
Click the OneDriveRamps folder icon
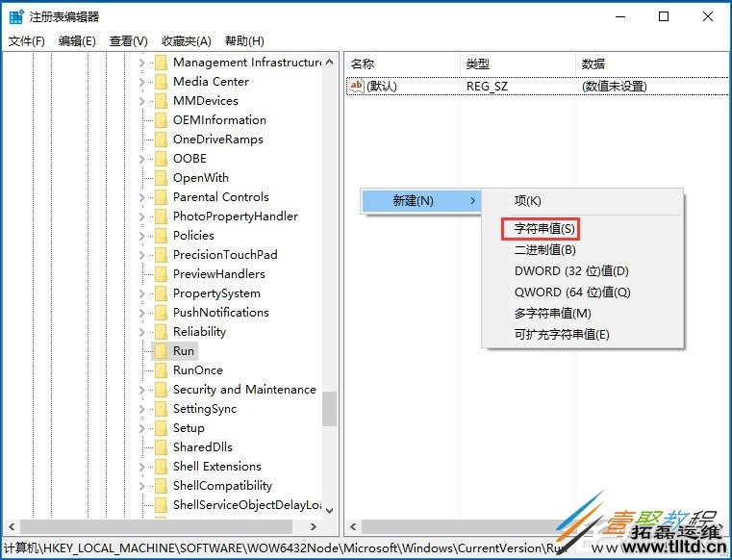[161, 140]
